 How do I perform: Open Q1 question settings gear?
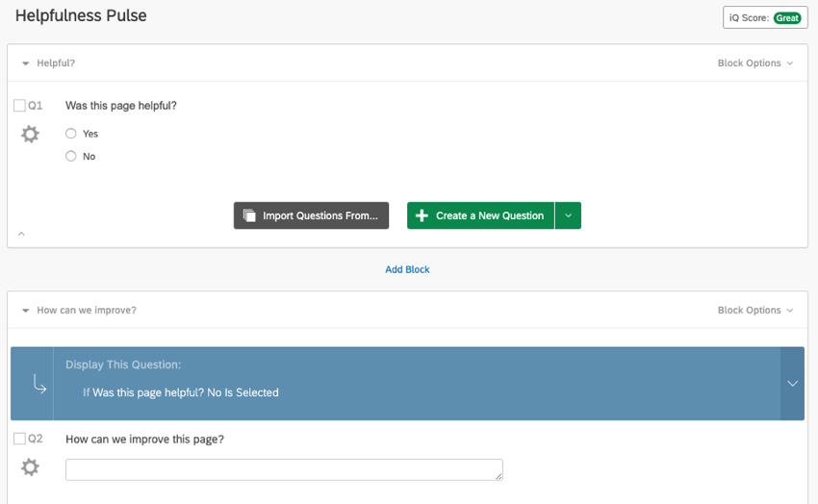pos(30,135)
